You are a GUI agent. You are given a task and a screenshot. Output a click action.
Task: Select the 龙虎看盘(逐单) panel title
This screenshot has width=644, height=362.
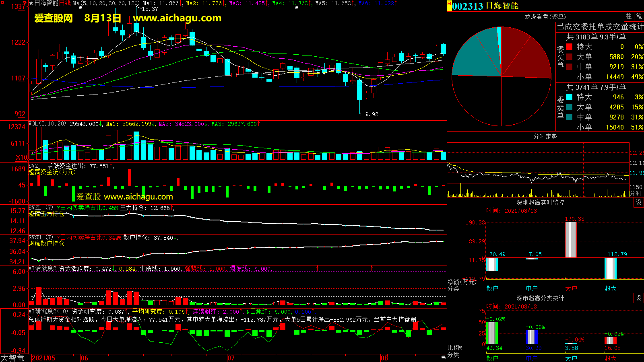pyautogui.click(x=545, y=16)
